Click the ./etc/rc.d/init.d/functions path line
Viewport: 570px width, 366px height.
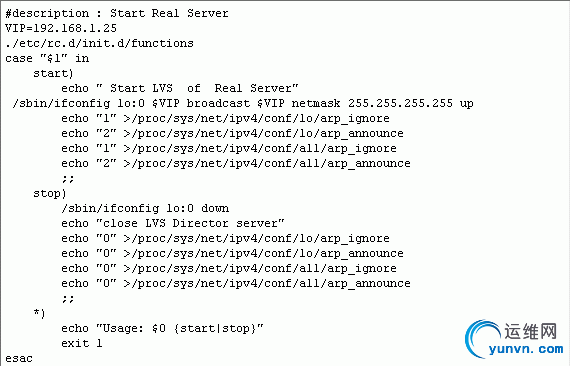pyautogui.click(x=99, y=44)
